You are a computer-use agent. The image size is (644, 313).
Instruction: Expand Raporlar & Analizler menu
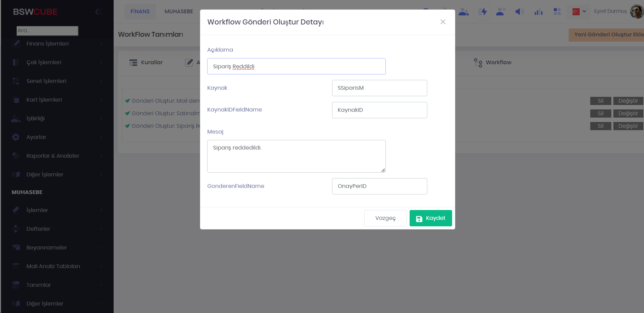coord(53,156)
